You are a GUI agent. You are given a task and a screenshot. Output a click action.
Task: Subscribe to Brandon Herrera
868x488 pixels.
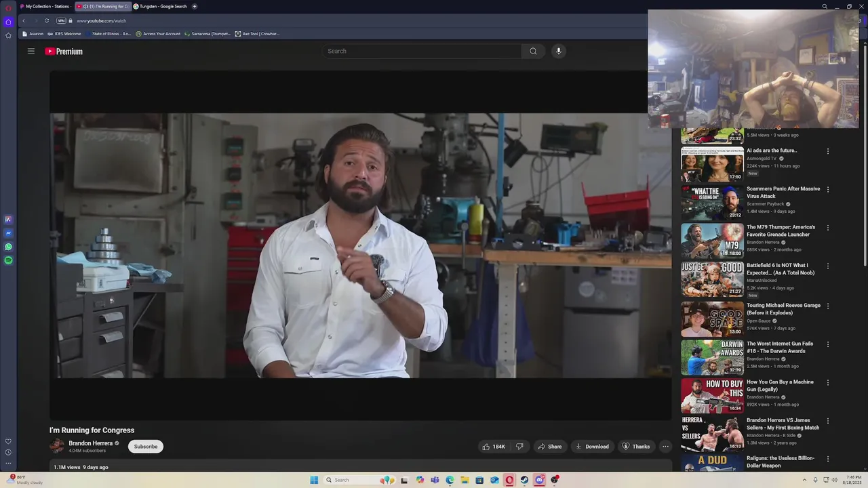click(146, 447)
